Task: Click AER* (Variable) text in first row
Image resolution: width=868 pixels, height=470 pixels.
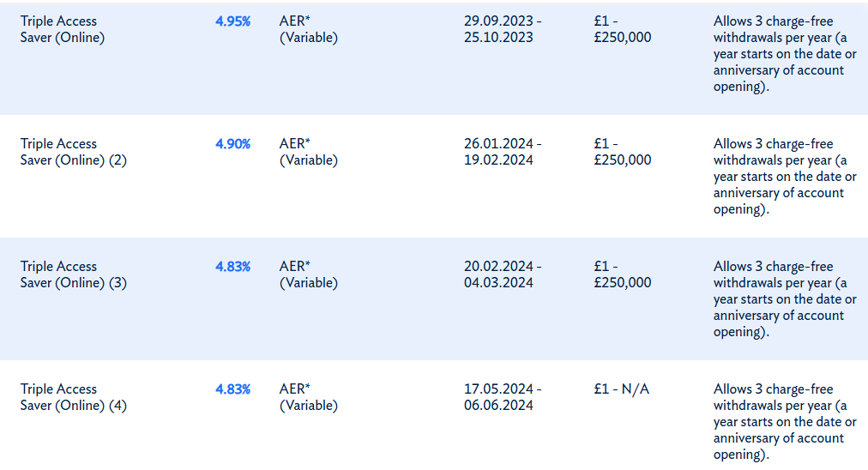Action: click(308, 29)
